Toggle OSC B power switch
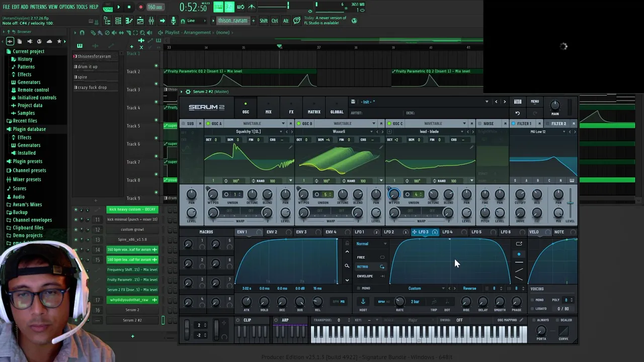This screenshot has height=362, width=644. click(x=299, y=124)
